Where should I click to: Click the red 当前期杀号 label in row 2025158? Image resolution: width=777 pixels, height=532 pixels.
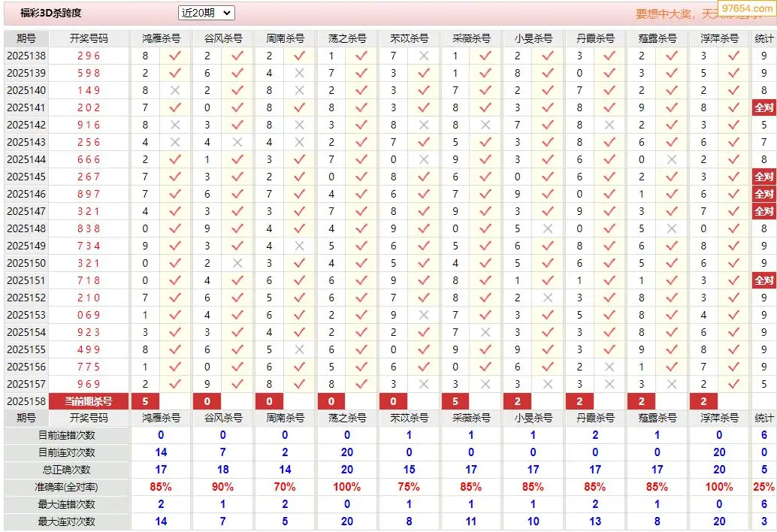coord(89,401)
